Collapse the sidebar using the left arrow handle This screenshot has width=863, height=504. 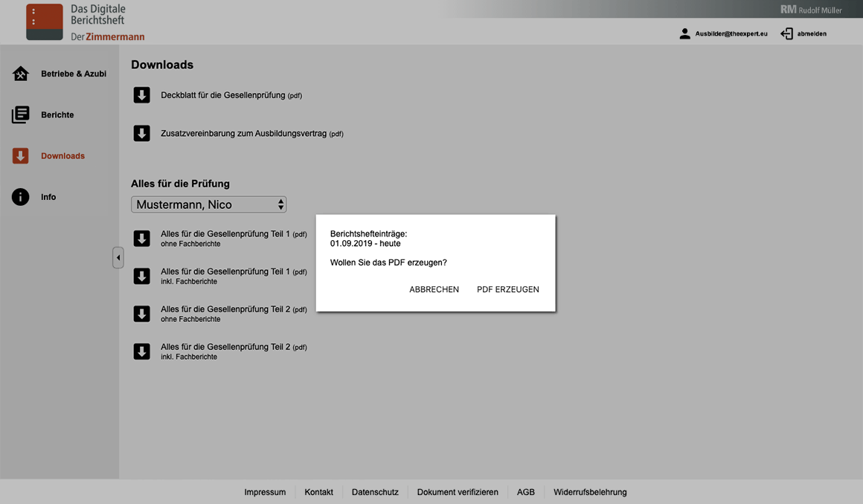click(118, 257)
